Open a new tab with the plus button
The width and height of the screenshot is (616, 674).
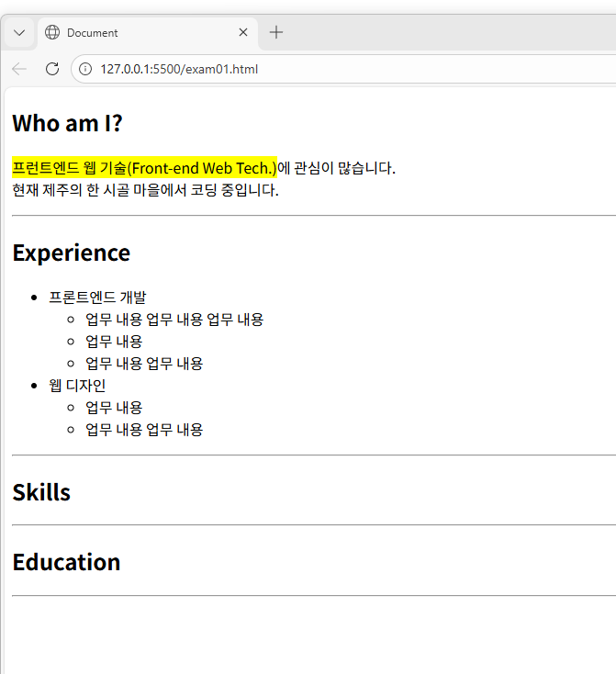click(x=276, y=33)
